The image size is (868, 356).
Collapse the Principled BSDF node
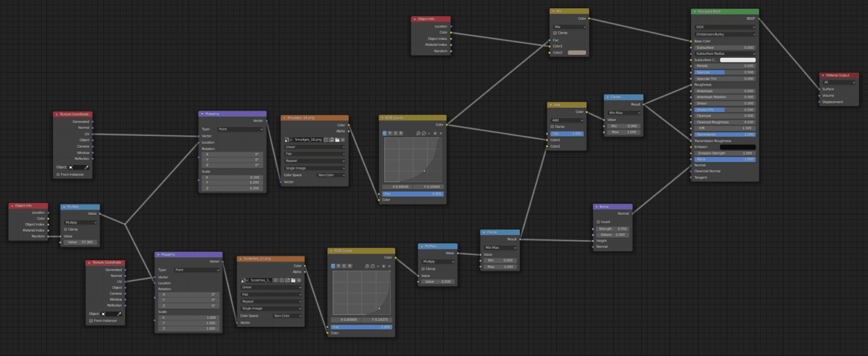(x=694, y=12)
